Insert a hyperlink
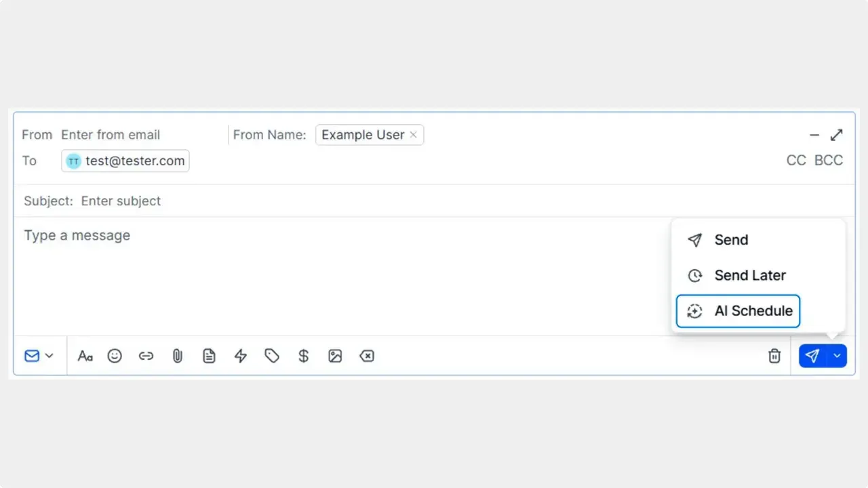Viewport: 868px width, 488px height. [146, 356]
